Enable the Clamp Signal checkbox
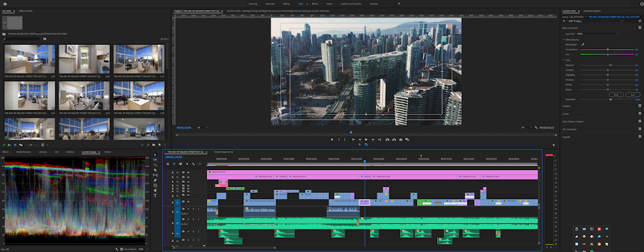Viewport: 644px width, 252px height. coord(121,249)
